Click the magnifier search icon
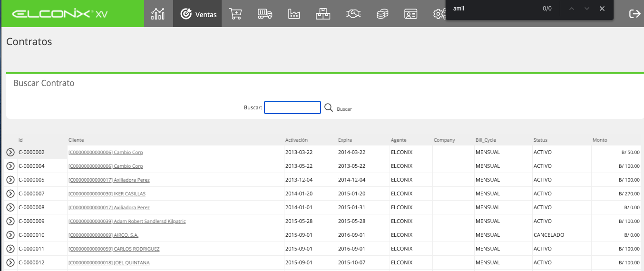644x271 pixels. (x=329, y=107)
